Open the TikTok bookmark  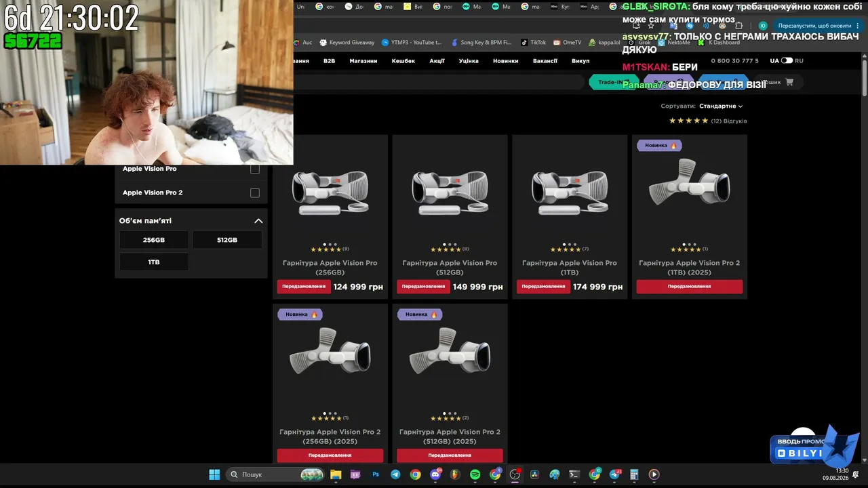(533, 42)
